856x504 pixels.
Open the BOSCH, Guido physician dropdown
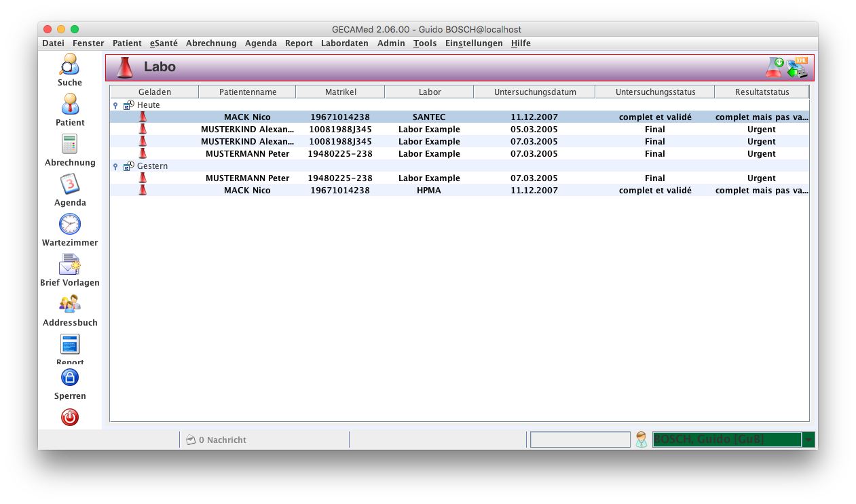point(808,440)
